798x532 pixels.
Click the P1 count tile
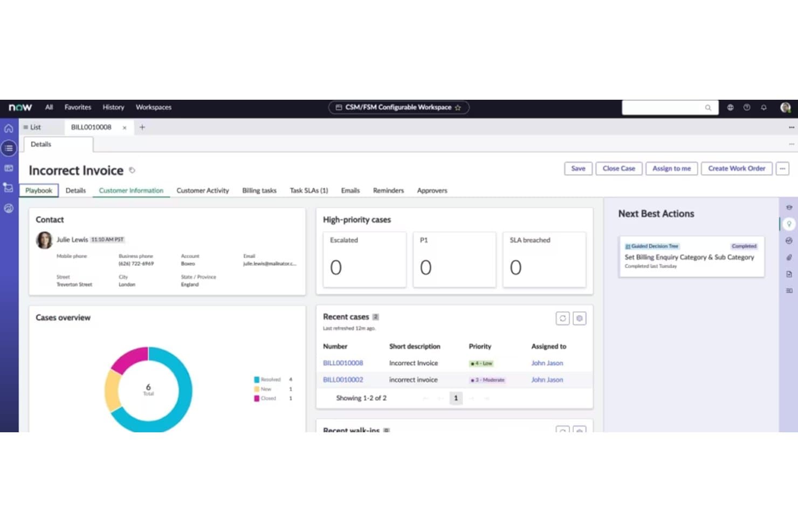pos(455,259)
